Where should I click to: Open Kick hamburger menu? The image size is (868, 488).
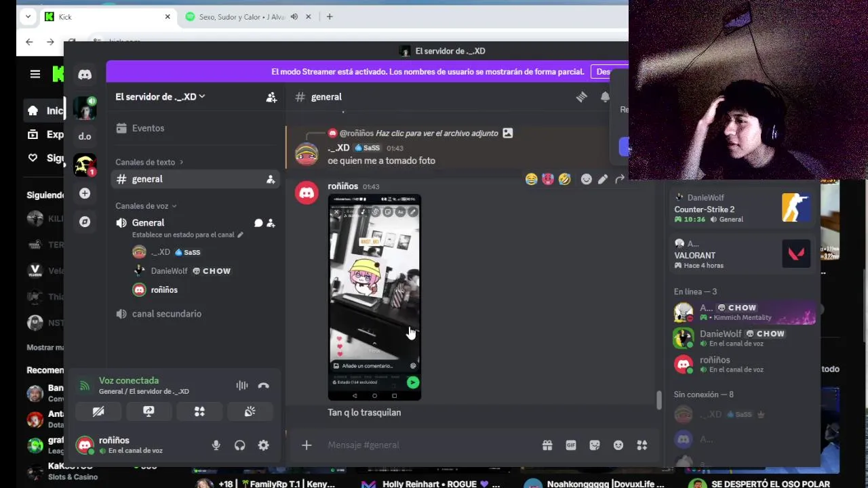[35, 75]
